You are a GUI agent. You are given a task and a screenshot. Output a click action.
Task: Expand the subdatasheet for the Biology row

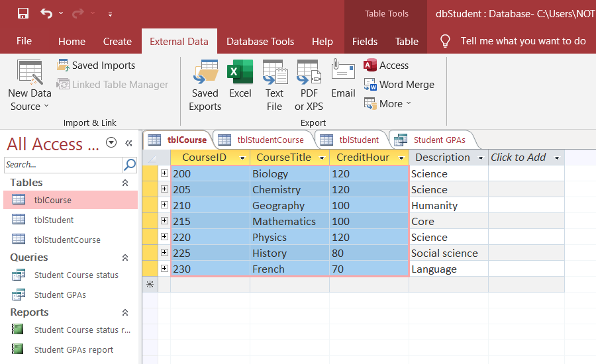164,173
